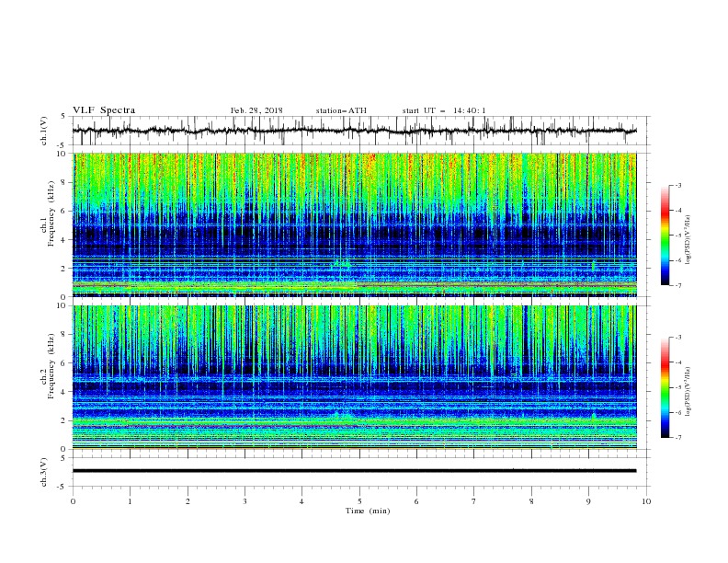The image size is (728, 563).
Task: Click the "-5" tick of the ch.1(V) axis
Action: [63, 145]
